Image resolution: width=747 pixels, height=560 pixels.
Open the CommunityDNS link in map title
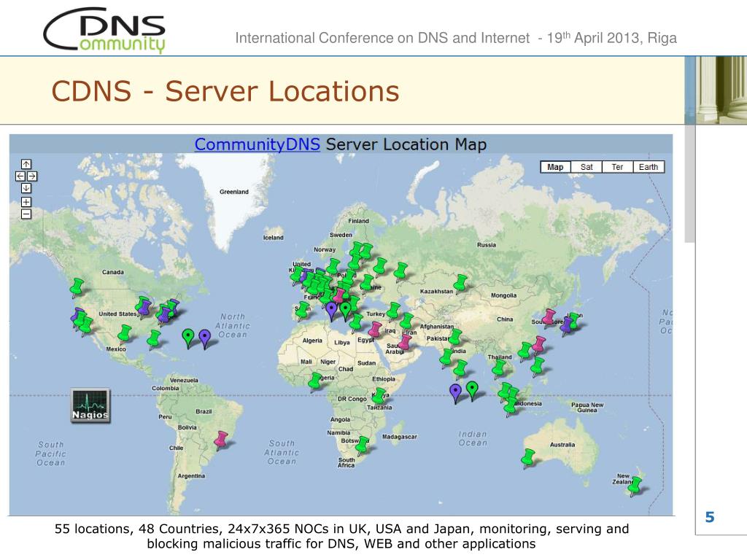(x=258, y=144)
